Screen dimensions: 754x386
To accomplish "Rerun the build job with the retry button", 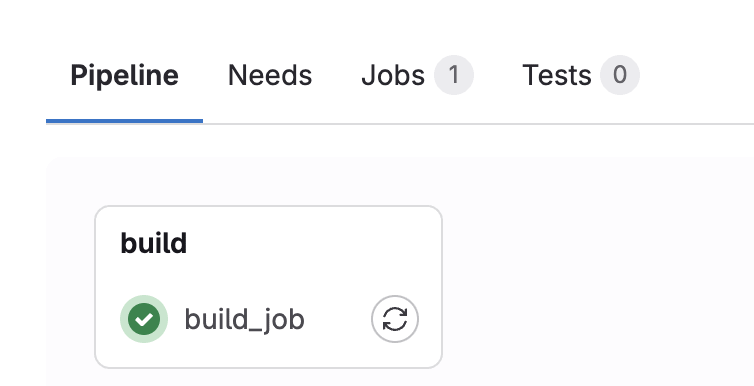I will (x=395, y=319).
